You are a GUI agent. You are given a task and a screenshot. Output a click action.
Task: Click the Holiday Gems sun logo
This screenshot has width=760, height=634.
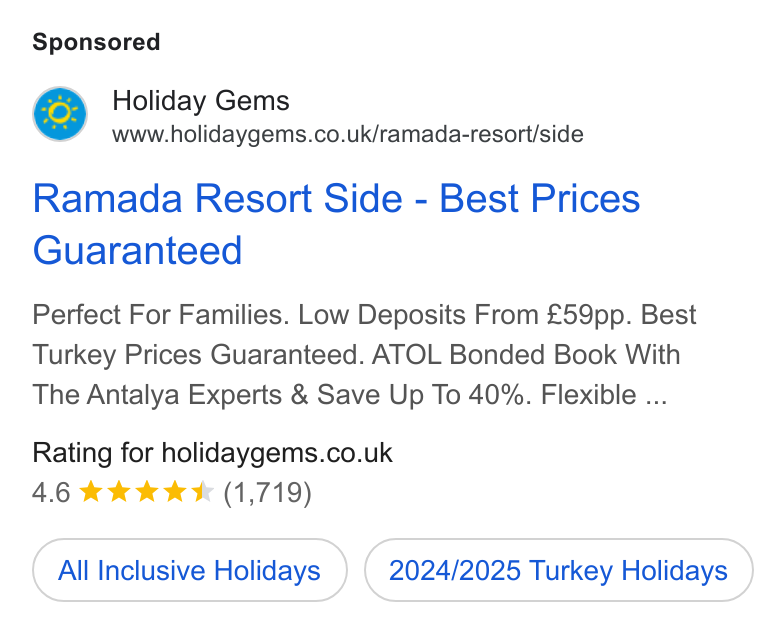60,114
